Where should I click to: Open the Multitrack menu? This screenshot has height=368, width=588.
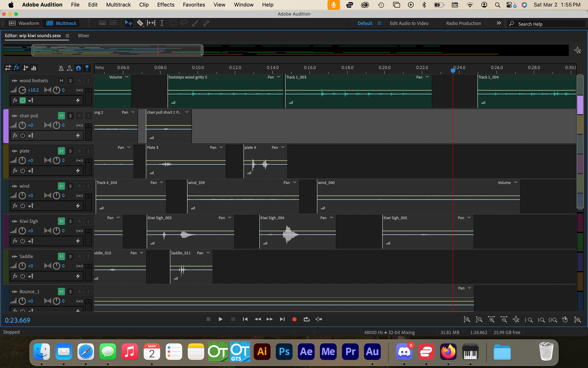click(118, 5)
